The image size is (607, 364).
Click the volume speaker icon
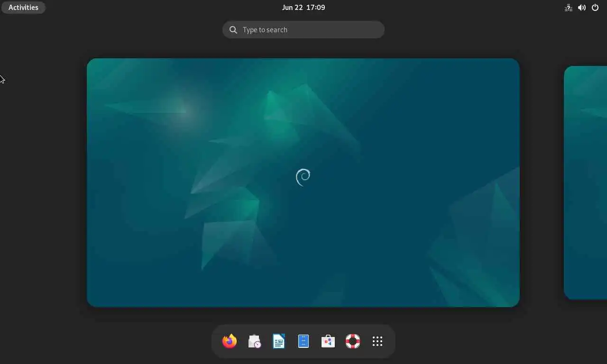point(582,8)
